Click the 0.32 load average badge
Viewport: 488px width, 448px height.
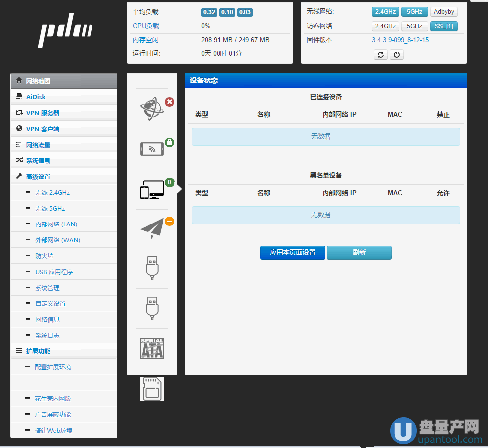click(x=209, y=12)
